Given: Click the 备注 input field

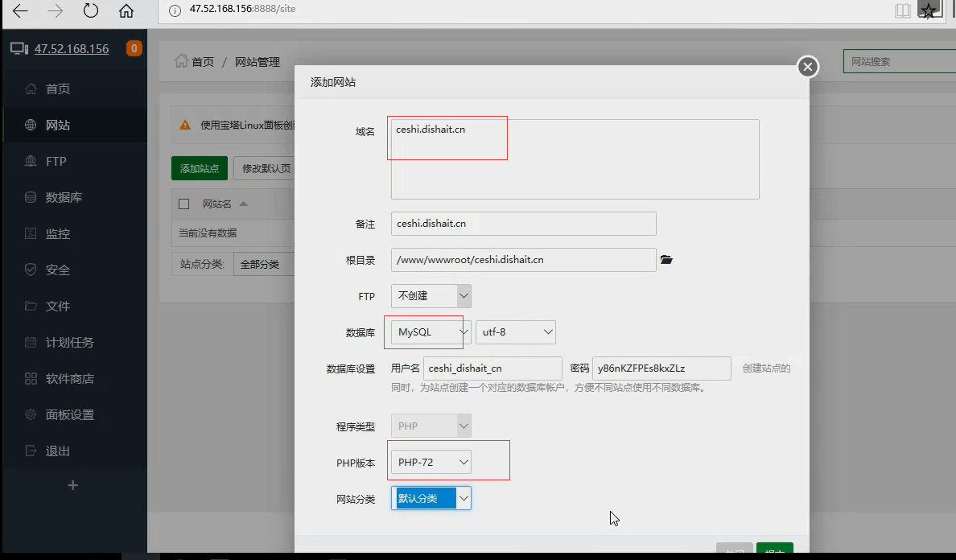Looking at the screenshot, I should 524,224.
